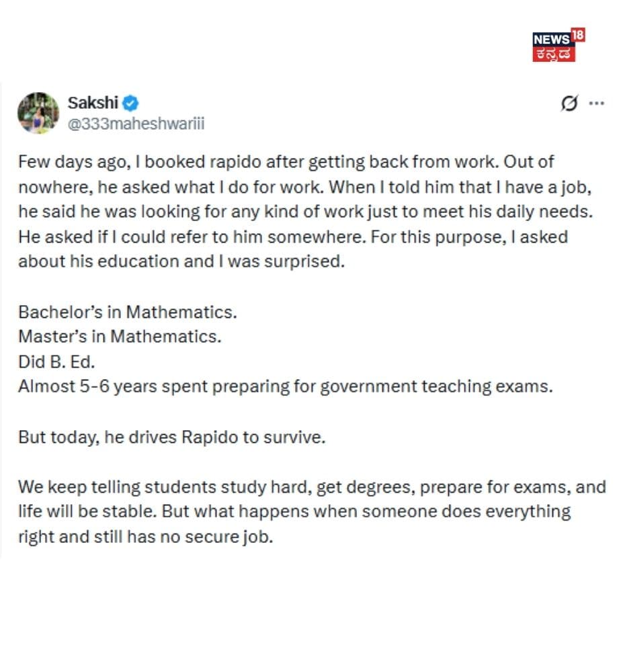Open the @333maheshwariii handle link
This screenshot has height=672, width=621.
point(136,124)
